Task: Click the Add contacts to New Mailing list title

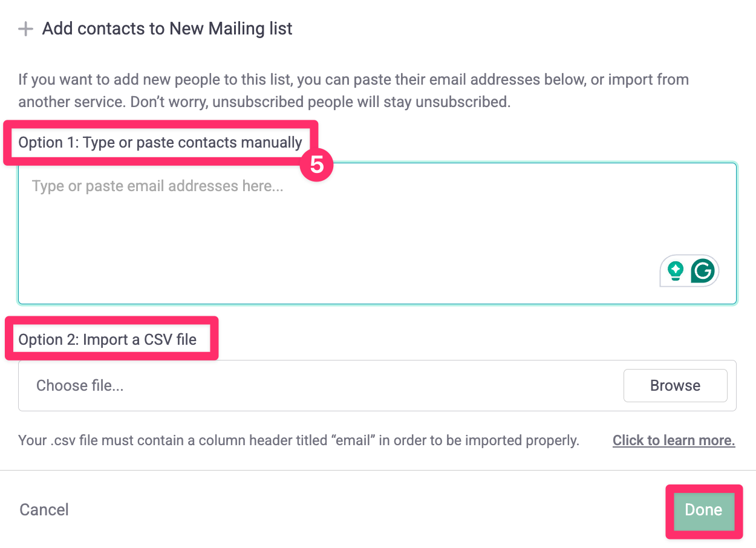Action: click(168, 28)
